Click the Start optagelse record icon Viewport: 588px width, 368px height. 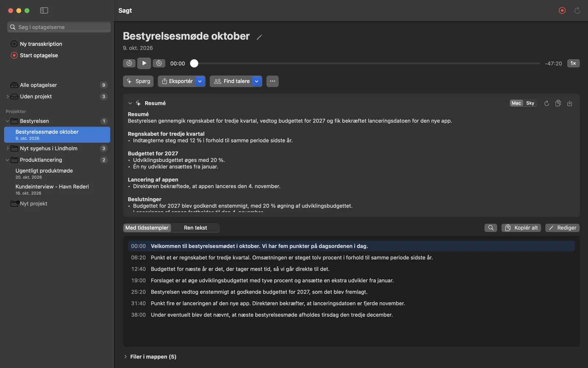[14, 55]
